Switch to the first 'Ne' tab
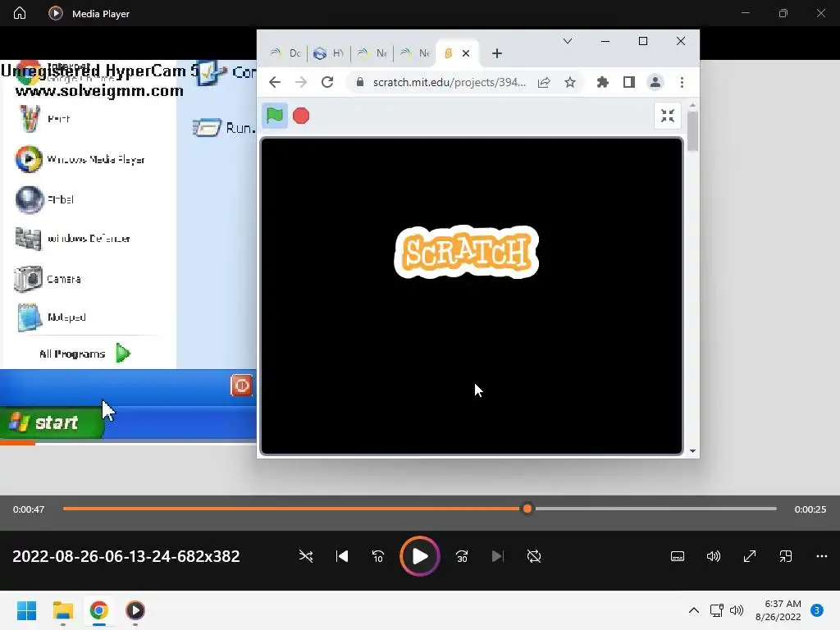The image size is (840, 630). tap(372, 53)
